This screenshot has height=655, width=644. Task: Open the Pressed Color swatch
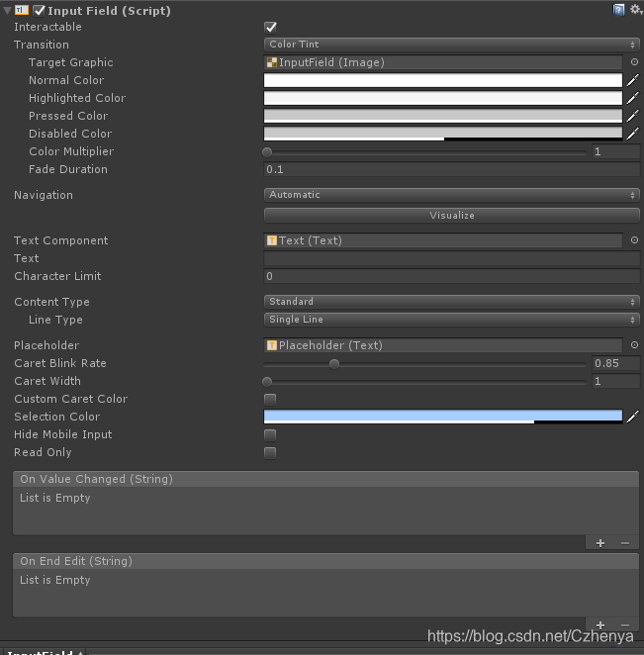click(443, 116)
